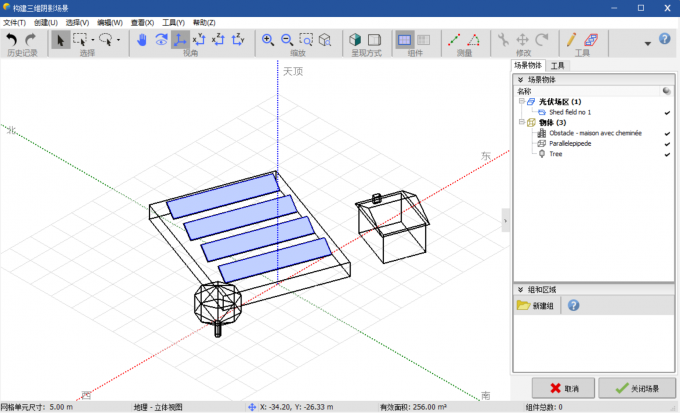
Task: Click the 名称 column header
Action: tap(524, 91)
